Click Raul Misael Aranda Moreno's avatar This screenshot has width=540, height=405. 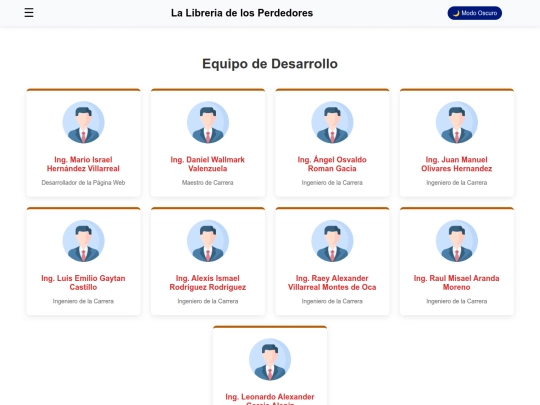click(x=457, y=241)
